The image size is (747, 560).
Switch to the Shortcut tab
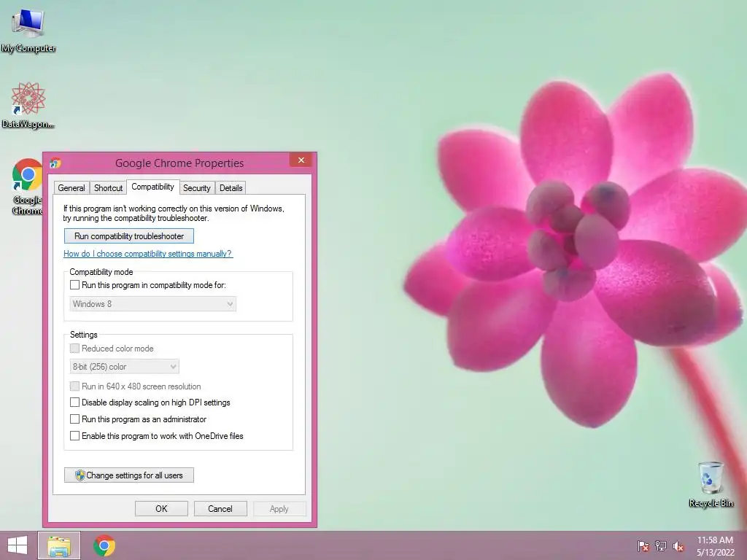[x=108, y=187]
